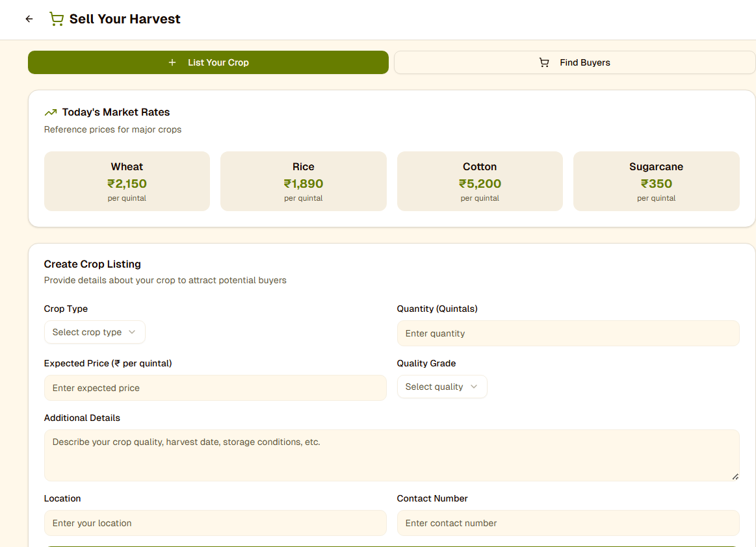This screenshot has height=547, width=756.
Task: Select the Wheat market rate card
Action: coord(127,181)
